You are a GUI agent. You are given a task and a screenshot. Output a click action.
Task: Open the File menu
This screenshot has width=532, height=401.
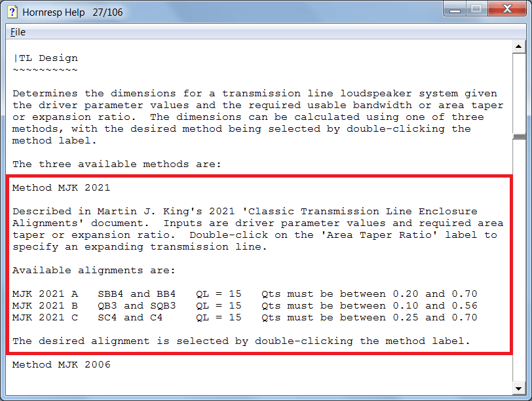[x=18, y=32]
